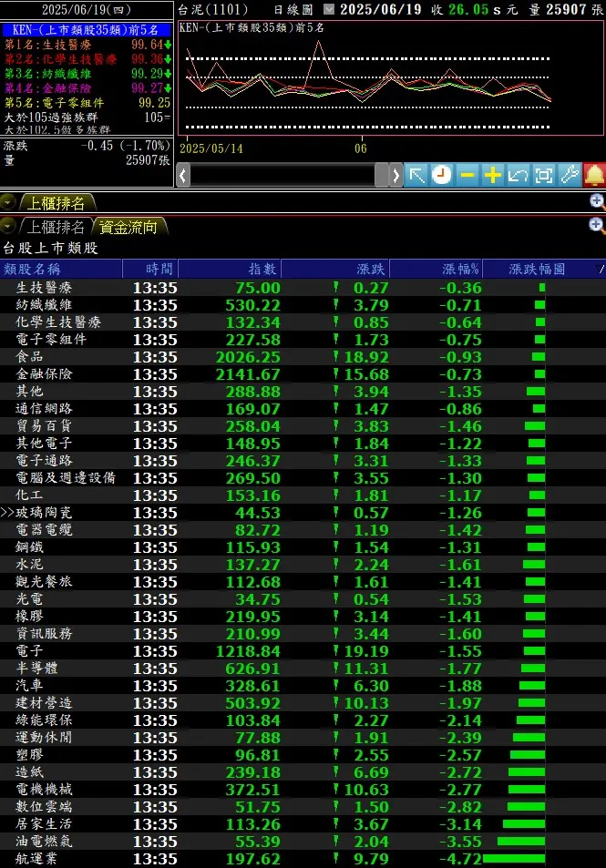
Task: Select the 通信網路 sector row
Action: point(303,409)
